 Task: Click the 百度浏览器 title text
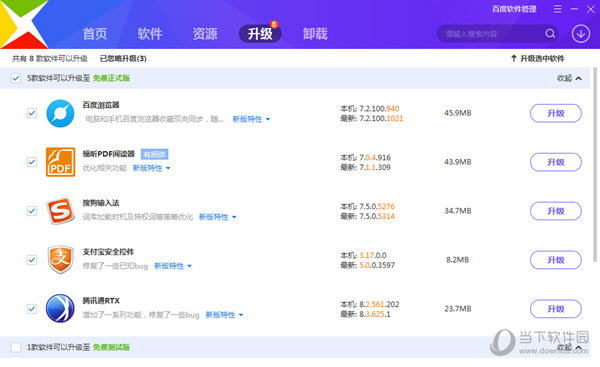click(101, 105)
